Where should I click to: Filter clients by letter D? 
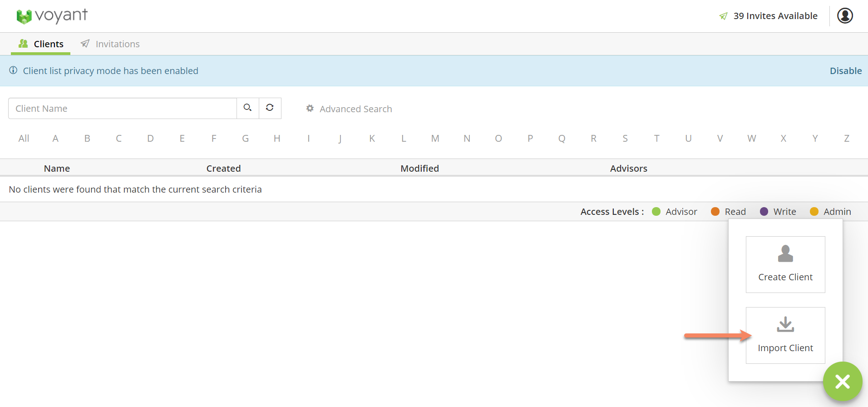[150, 139]
